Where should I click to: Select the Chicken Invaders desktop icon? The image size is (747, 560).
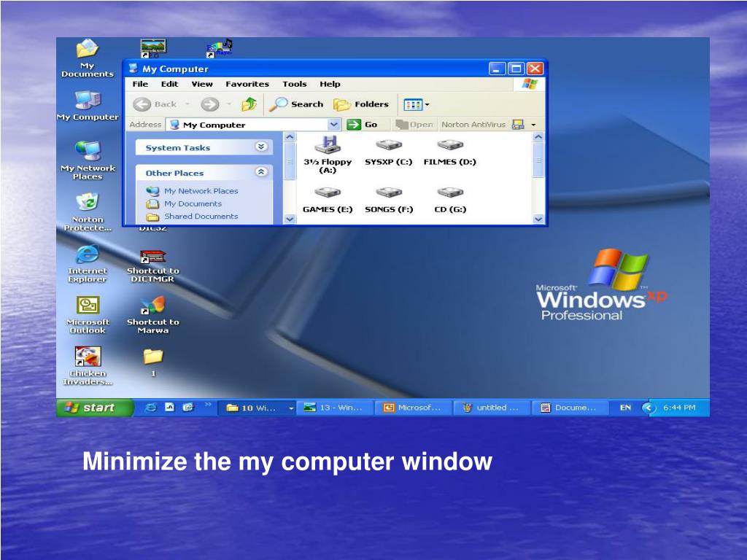tap(88, 366)
